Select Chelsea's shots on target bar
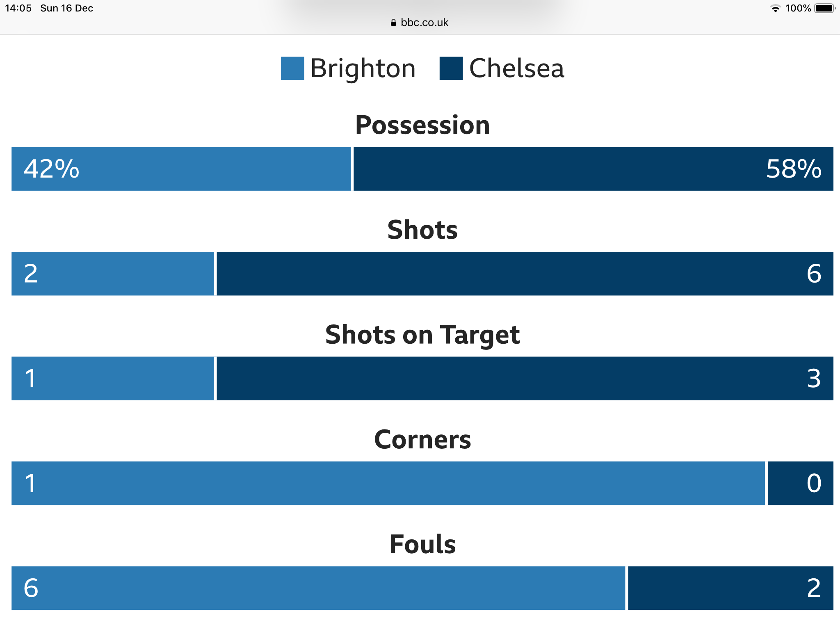This screenshot has height=630, width=840. (x=525, y=379)
